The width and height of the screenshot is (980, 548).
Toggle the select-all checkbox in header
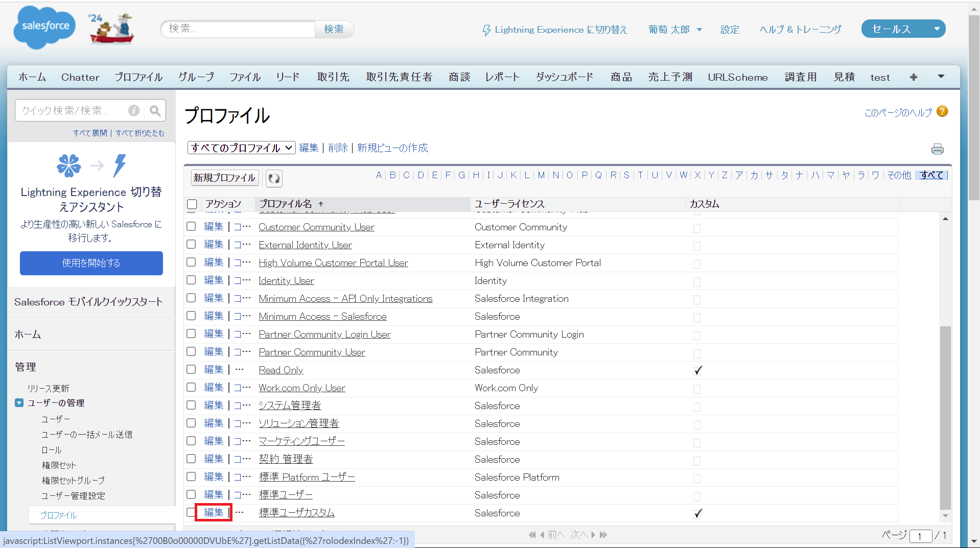point(192,204)
